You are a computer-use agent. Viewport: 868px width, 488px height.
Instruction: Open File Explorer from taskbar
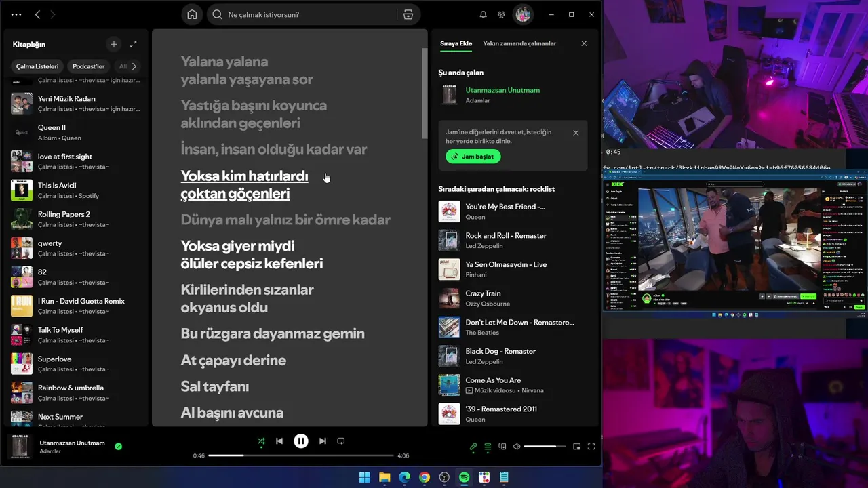point(384,477)
